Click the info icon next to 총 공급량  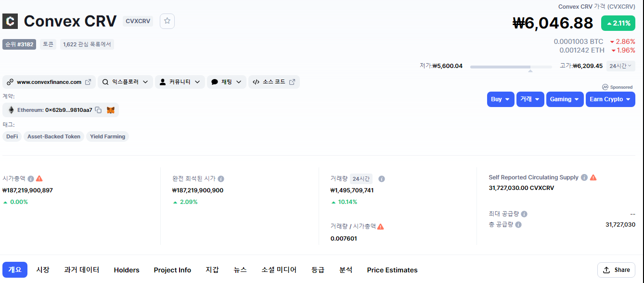(x=518, y=225)
